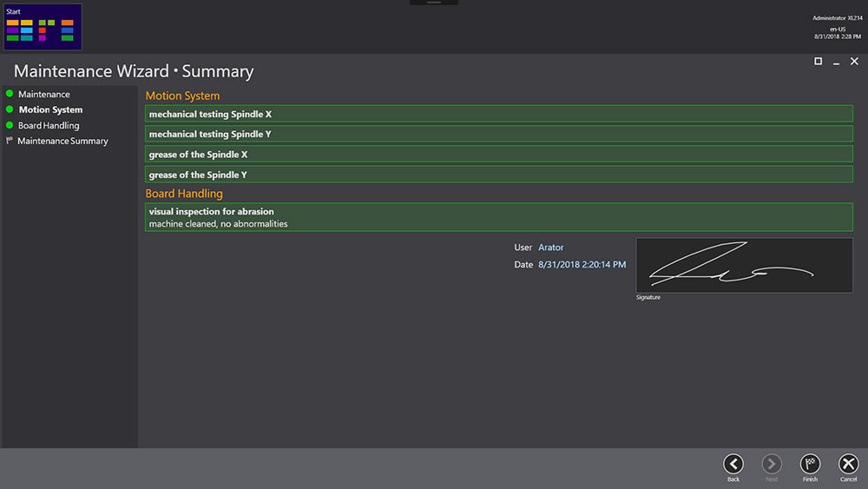The image size is (868, 489).
Task: Click green status dot beside Board Handling
Action: click(x=10, y=125)
